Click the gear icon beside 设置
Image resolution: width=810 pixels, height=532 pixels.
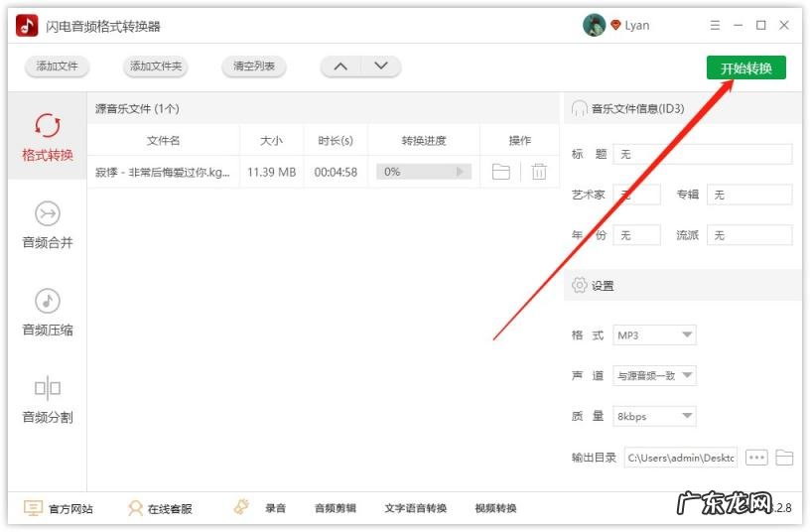click(x=579, y=285)
